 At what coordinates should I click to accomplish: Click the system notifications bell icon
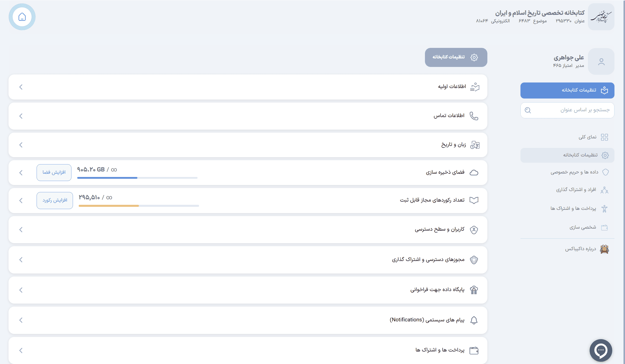coord(474,320)
